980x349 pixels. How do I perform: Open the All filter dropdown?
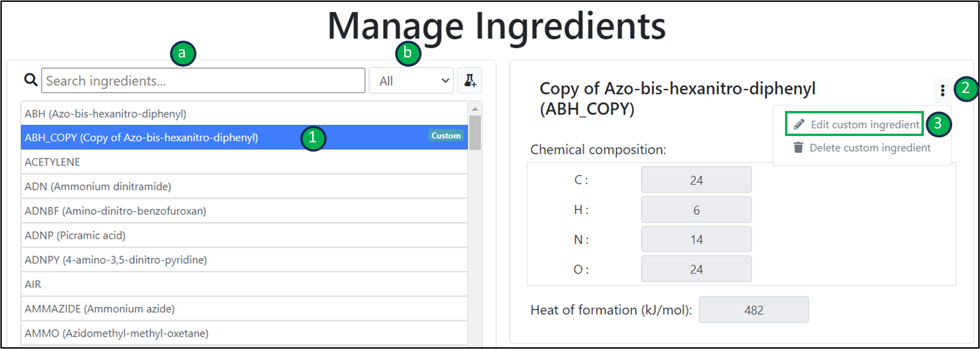[x=411, y=81]
